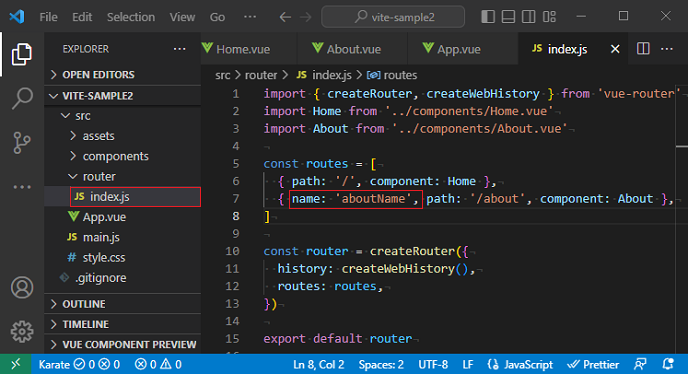688x374 pixels.
Task: Open the View menu
Action: 182,17
